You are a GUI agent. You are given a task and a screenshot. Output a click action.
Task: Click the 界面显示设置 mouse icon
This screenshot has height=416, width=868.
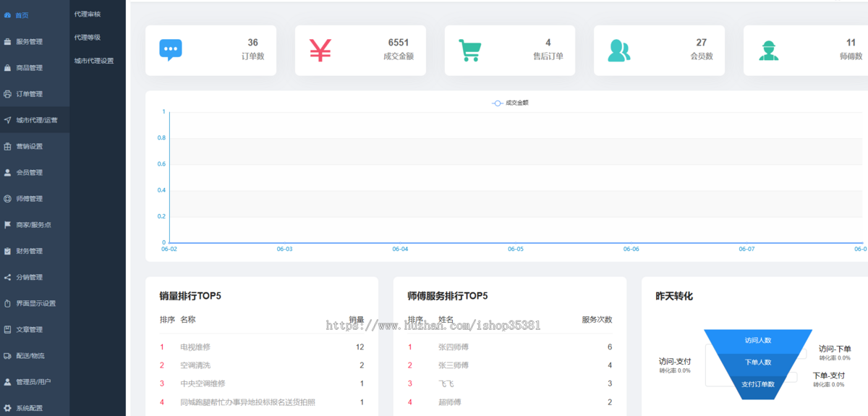pos(8,303)
